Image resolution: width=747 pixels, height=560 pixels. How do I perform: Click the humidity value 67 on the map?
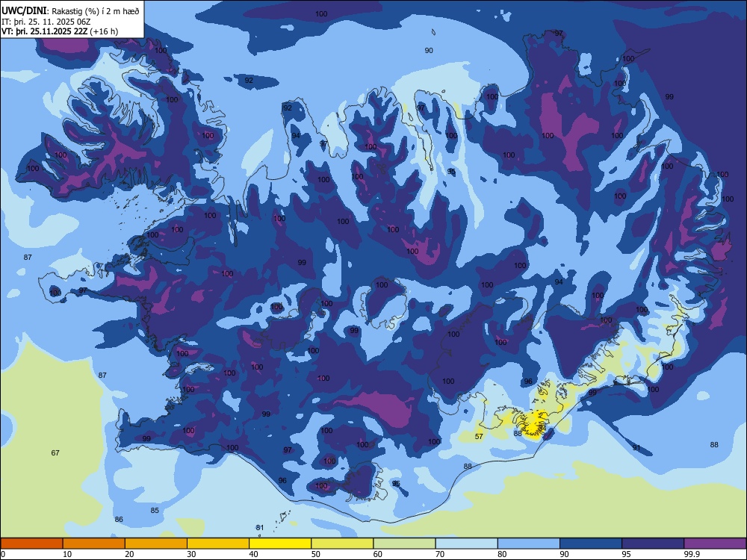(55, 453)
